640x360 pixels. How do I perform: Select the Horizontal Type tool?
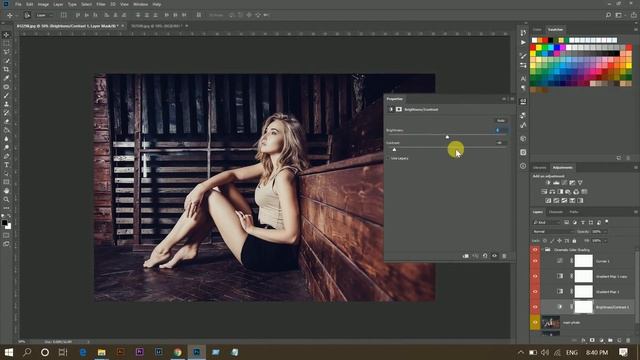coord(6,165)
